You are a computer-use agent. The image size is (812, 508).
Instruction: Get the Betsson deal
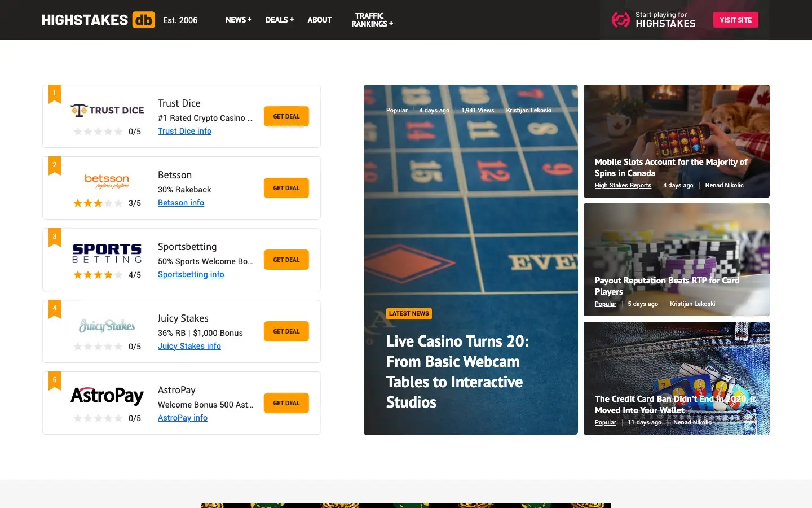(286, 188)
